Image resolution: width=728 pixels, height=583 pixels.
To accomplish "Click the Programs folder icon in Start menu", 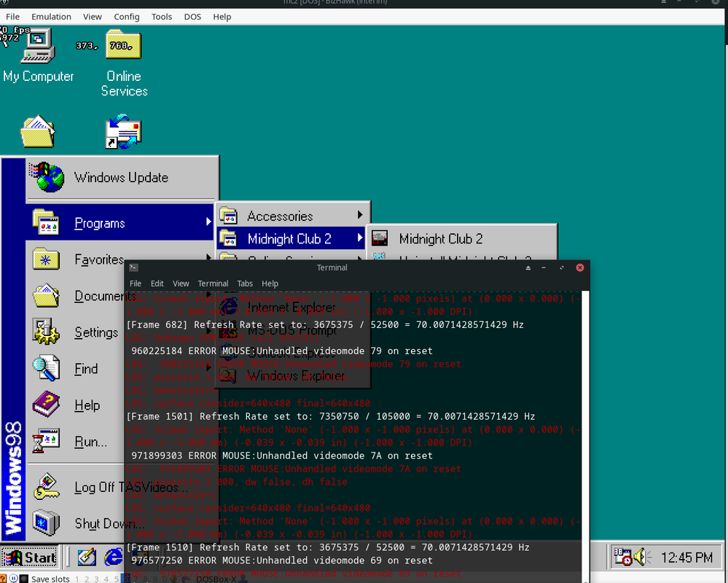I will (45, 223).
